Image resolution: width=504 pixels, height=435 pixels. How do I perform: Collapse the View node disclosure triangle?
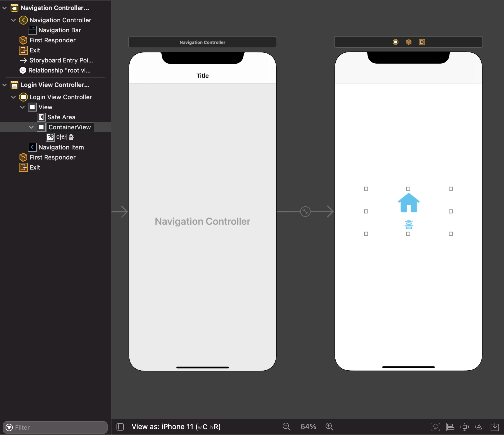(x=22, y=107)
